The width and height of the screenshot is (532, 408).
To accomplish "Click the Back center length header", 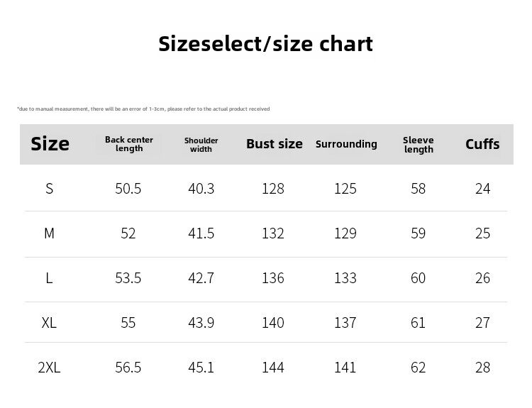I will point(129,144).
